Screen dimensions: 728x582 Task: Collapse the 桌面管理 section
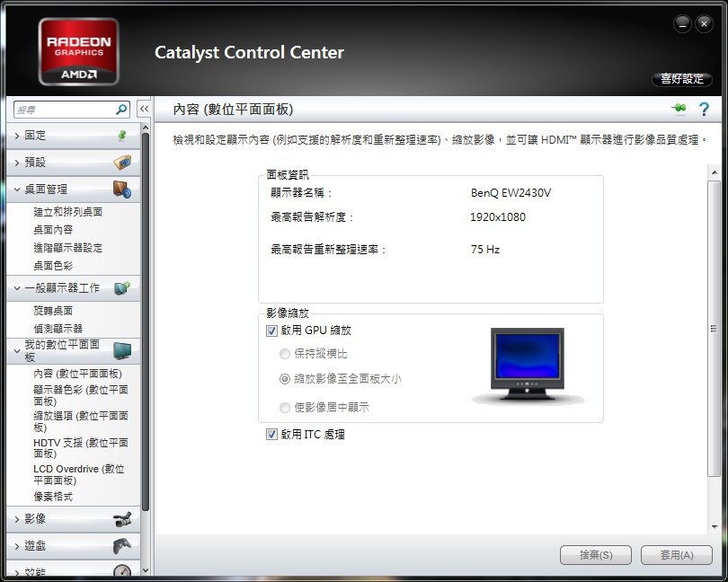[x=17, y=190]
